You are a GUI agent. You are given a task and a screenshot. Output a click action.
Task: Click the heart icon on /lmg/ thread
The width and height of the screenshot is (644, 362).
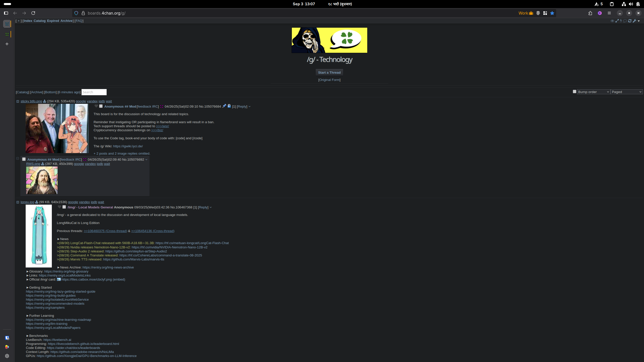point(59,207)
